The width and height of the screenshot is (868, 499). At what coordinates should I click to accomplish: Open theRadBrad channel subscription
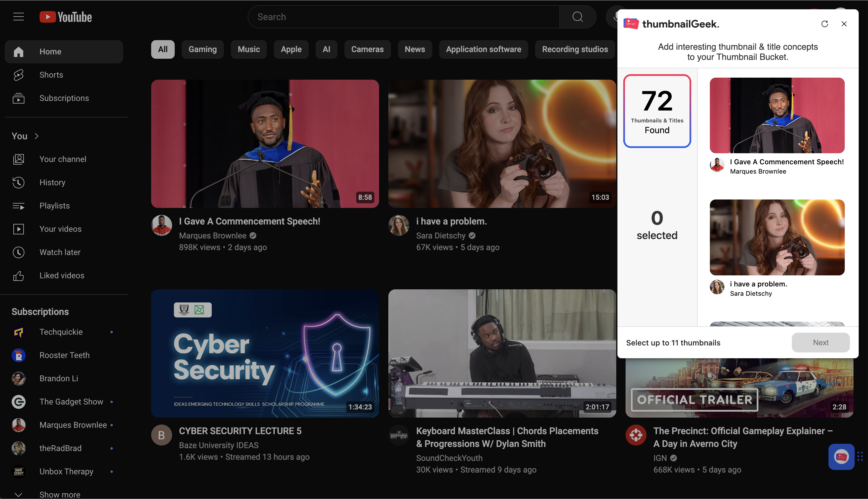pos(64,448)
